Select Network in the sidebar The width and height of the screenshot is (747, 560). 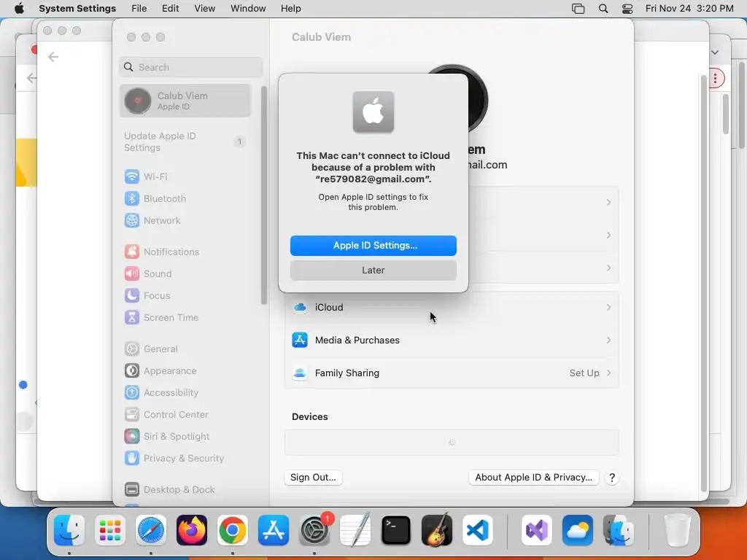point(186,220)
